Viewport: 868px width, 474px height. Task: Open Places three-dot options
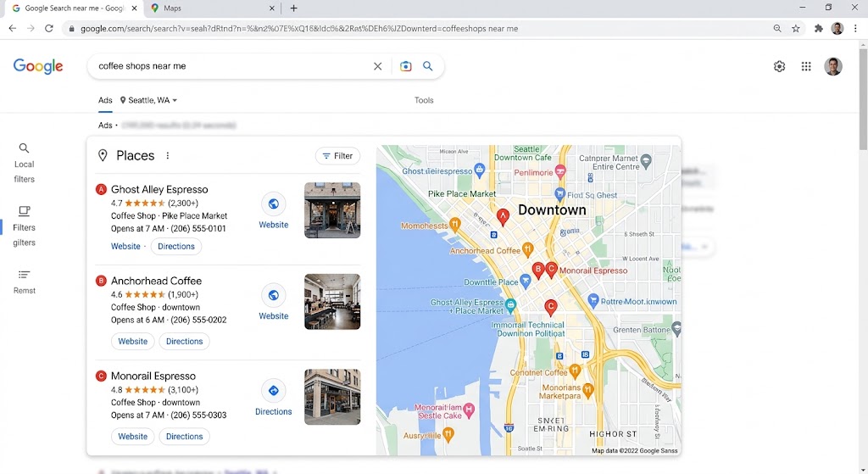tap(167, 156)
